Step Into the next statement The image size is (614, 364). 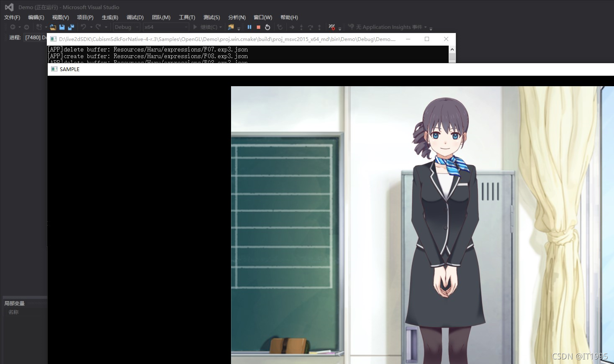pyautogui.click(x=301, y=27)
